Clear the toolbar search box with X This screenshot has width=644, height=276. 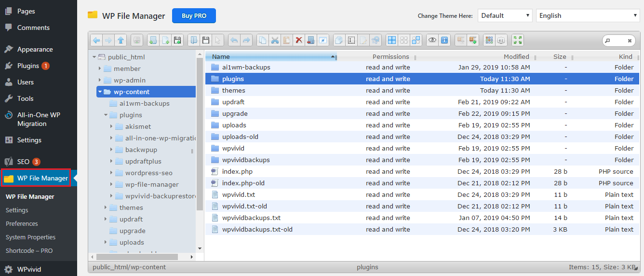(630, 41)
